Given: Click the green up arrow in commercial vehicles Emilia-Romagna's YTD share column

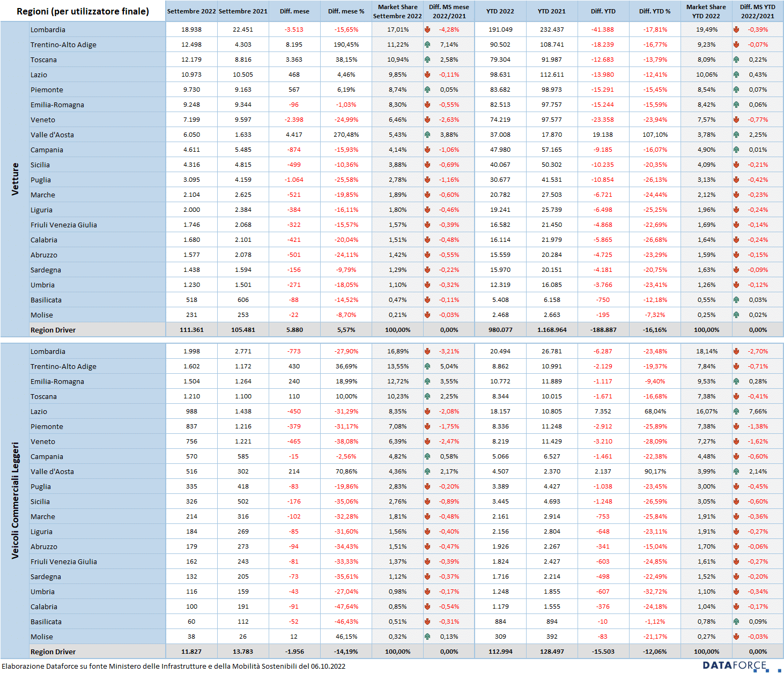Looking at the screenshot, I should click(x=736, y=381).
